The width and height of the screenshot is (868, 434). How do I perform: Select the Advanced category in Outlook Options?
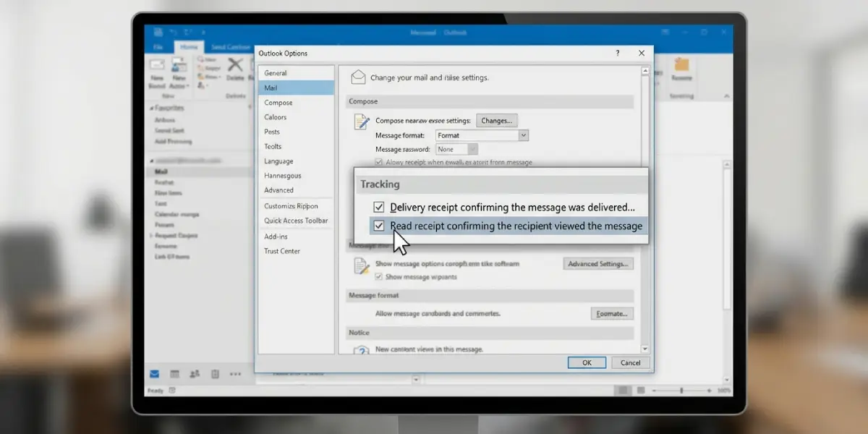(296, 190)
